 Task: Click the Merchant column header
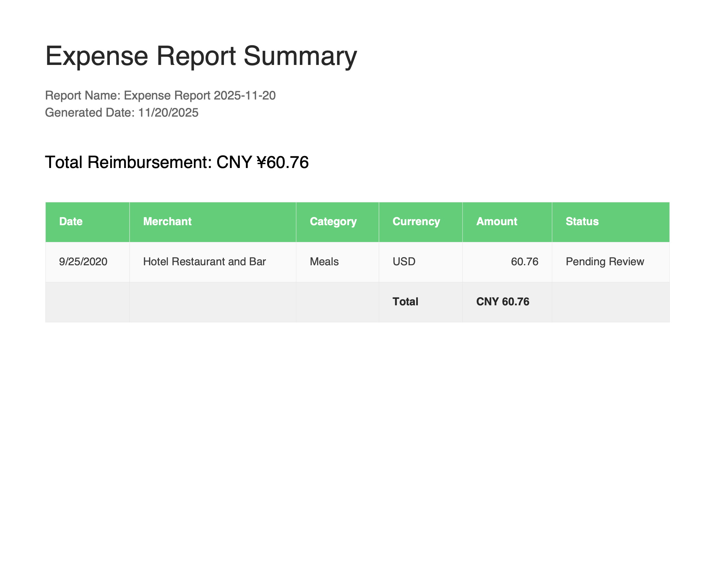[x=167, y=222]
